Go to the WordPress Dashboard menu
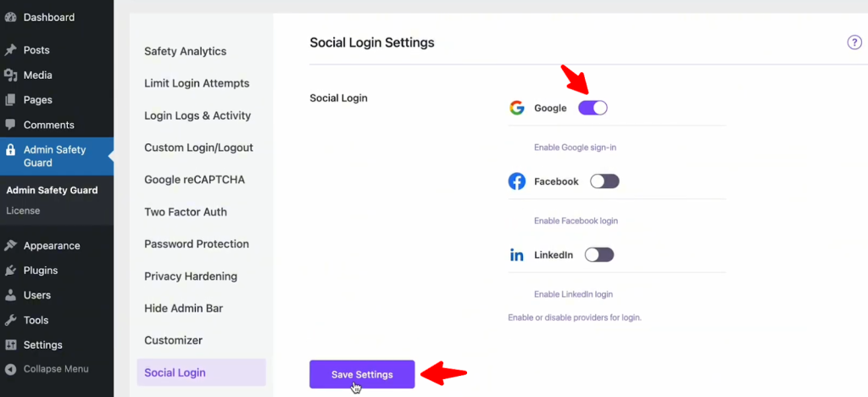 (48, 17)
